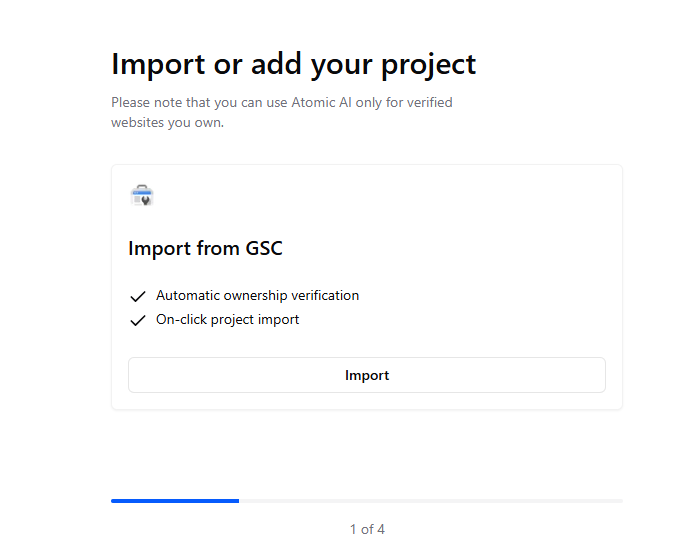Click the gray unfilled progress bar portion
The height and width of the screenshot is (544, 684).
tap(430, 500)
